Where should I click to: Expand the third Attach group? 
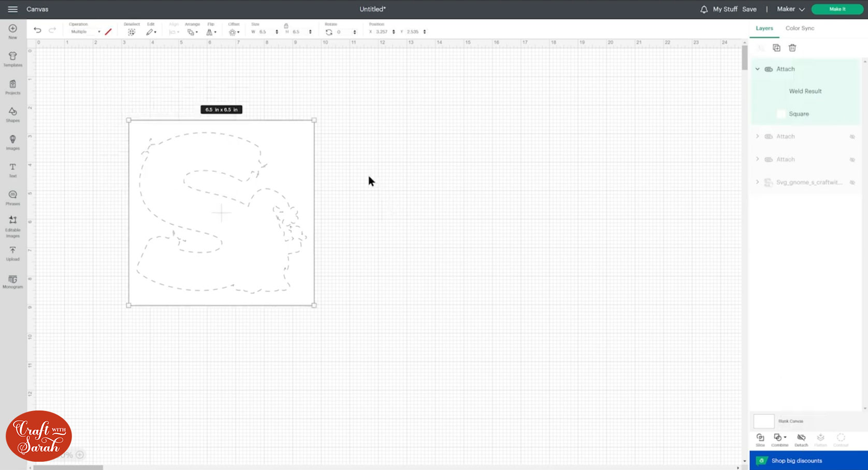757,159
